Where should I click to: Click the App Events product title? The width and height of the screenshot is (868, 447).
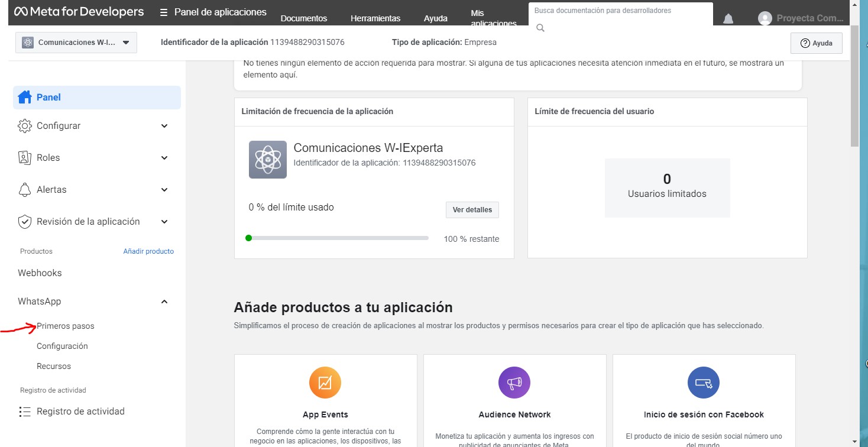click(x=325, y=414)
